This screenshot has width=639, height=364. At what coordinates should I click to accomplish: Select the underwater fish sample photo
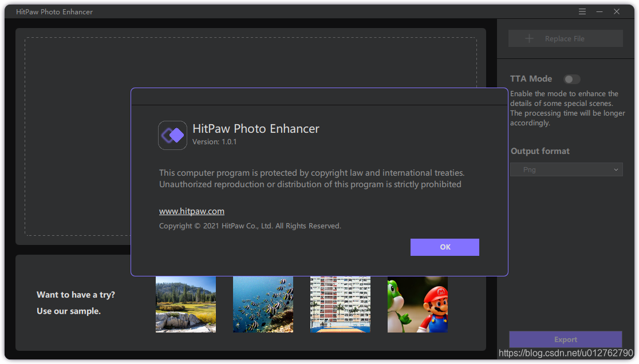click(263, 304)
